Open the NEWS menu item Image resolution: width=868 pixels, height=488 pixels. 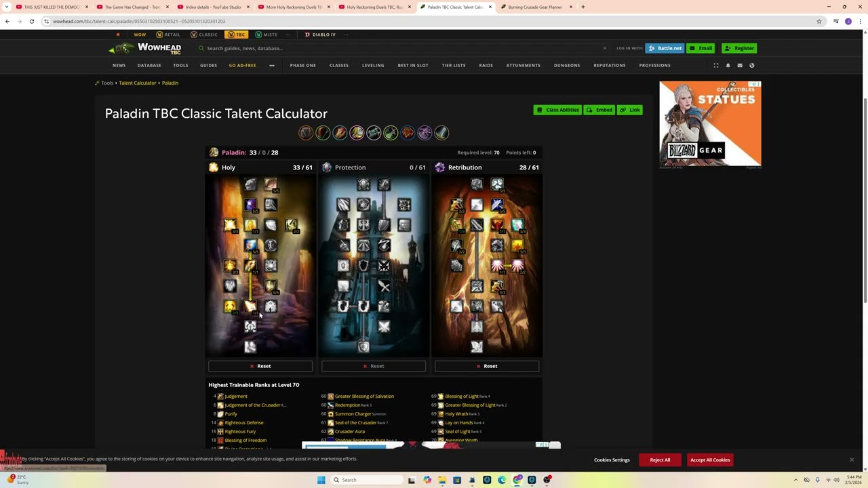[119, 66]
